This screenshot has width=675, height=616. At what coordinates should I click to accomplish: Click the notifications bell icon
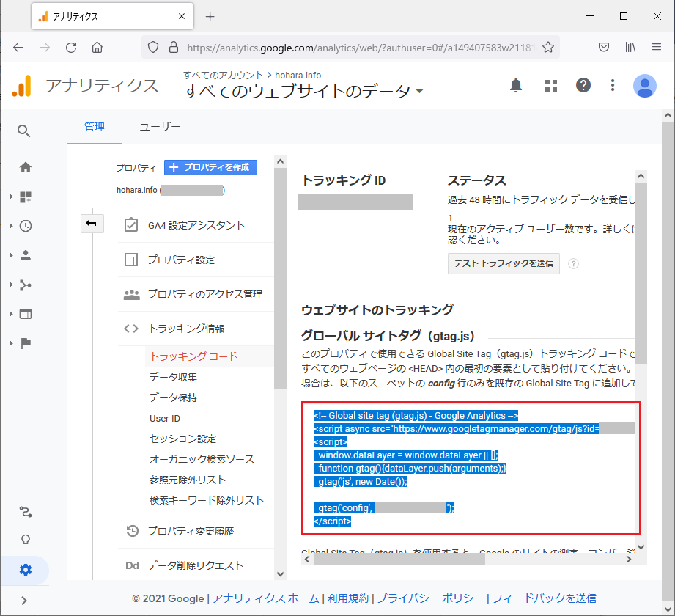516,86
